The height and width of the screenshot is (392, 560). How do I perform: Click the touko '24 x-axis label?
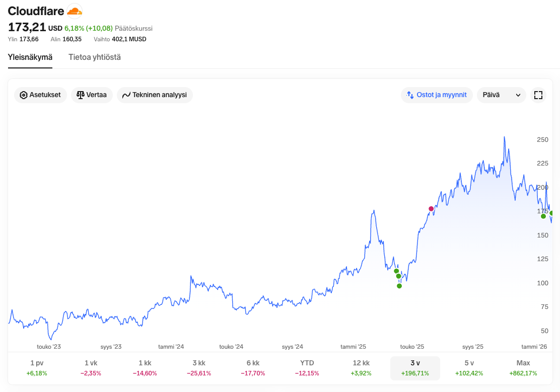pos(231,347)
